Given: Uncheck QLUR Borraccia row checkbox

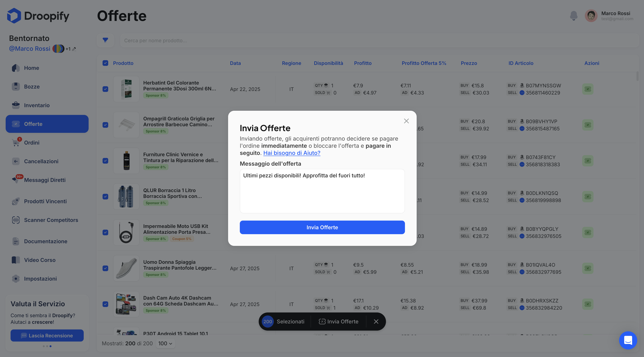Looking at the screenshot, I should coord(105,197).
